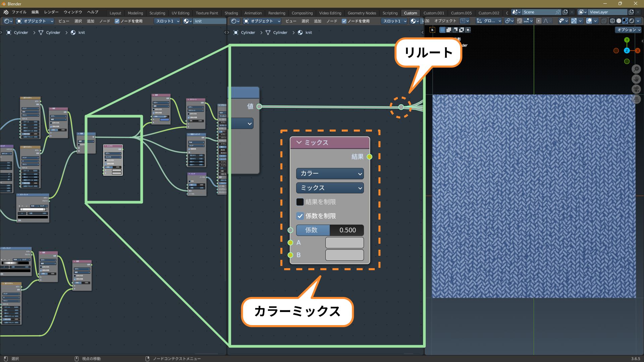This screenshot has height=362, width=644.
Task: Click the hand pan view icon
Action: 636,79
